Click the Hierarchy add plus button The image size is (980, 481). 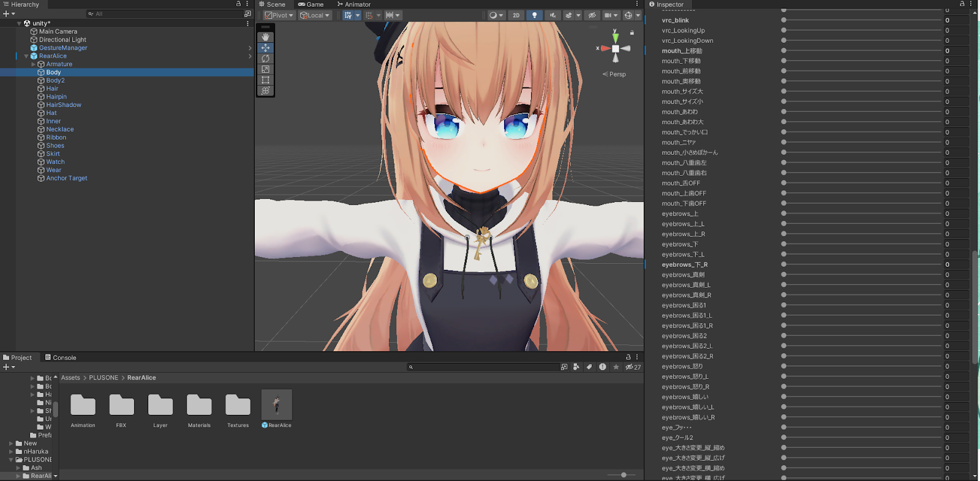[x=8, y=13]
